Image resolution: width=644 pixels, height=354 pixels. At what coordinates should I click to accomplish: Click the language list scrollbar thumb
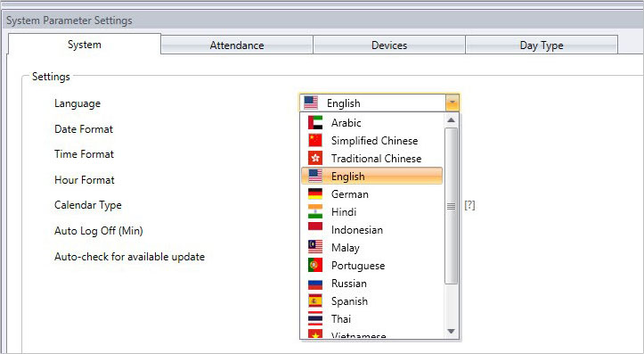451,206
